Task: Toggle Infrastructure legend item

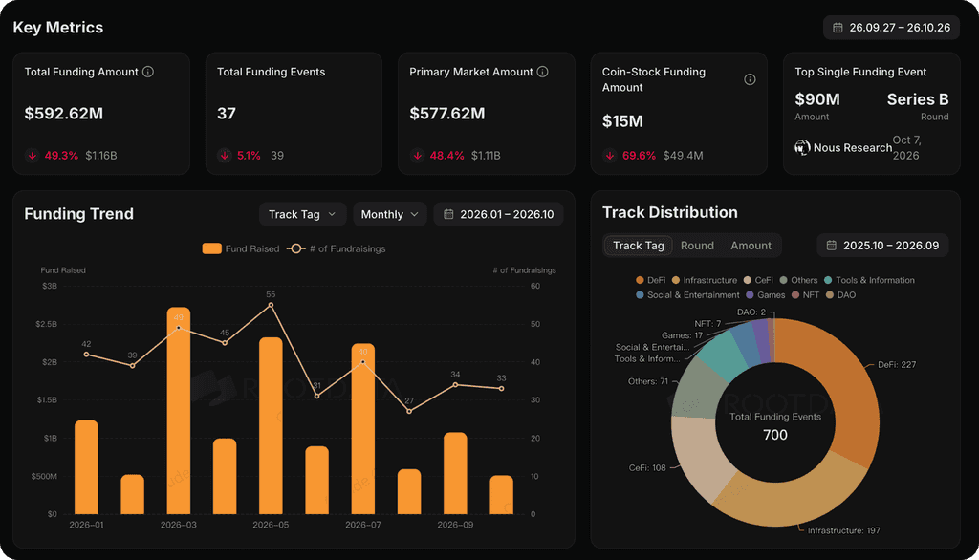Action: pyautogui.click(x=705, y=280)
